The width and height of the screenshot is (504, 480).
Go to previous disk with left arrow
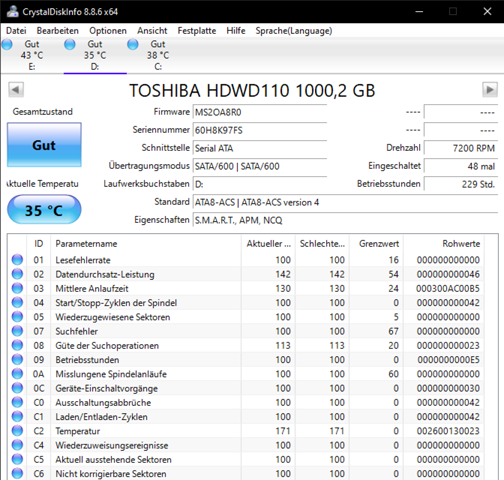point(16,90)
